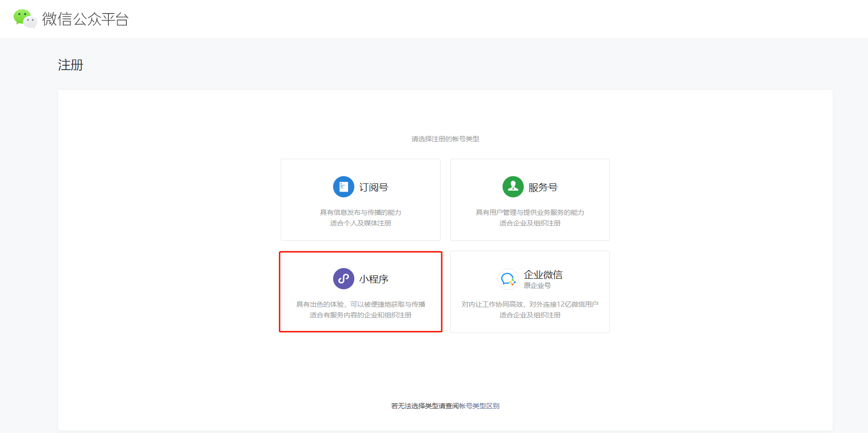Click text 对内让工作协同高效
Viewport: 868px width, 433px height.
492,304
